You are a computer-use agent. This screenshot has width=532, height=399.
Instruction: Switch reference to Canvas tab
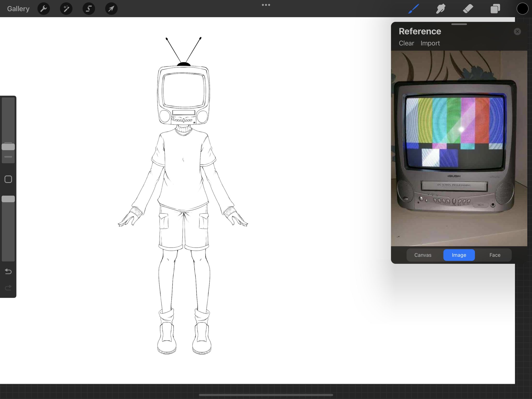pyautogui.click(x=423, y=255)
